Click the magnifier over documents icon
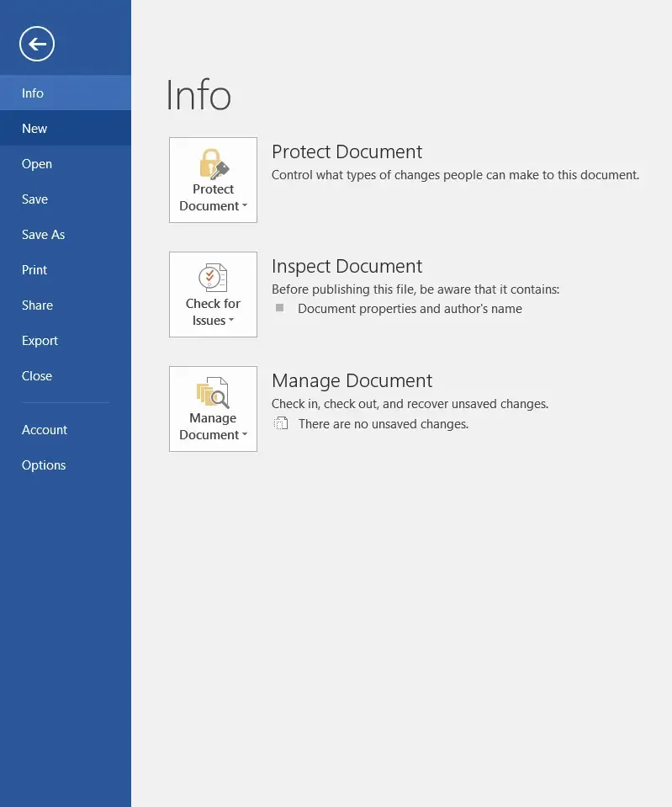Screen dimensions: 672x807 [x=213, y=393]
